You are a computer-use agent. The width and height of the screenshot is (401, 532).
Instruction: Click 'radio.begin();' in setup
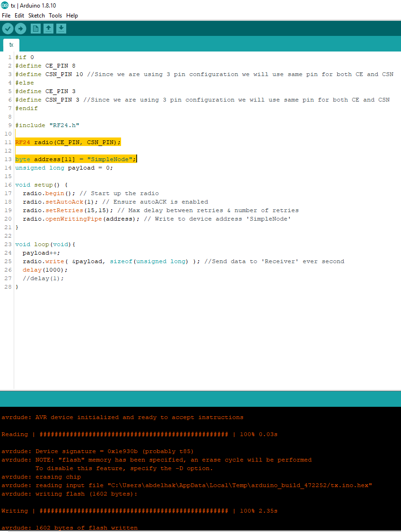49,193
